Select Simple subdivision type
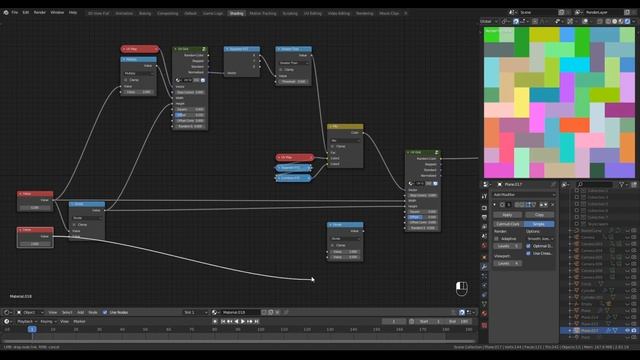 click(x=539, y=224)
